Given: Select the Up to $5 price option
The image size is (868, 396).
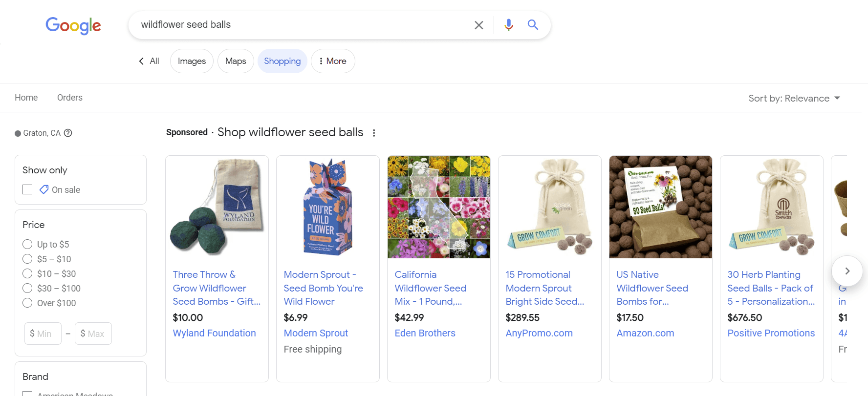Looking at the screenshot, I should (x=27, y=244).
